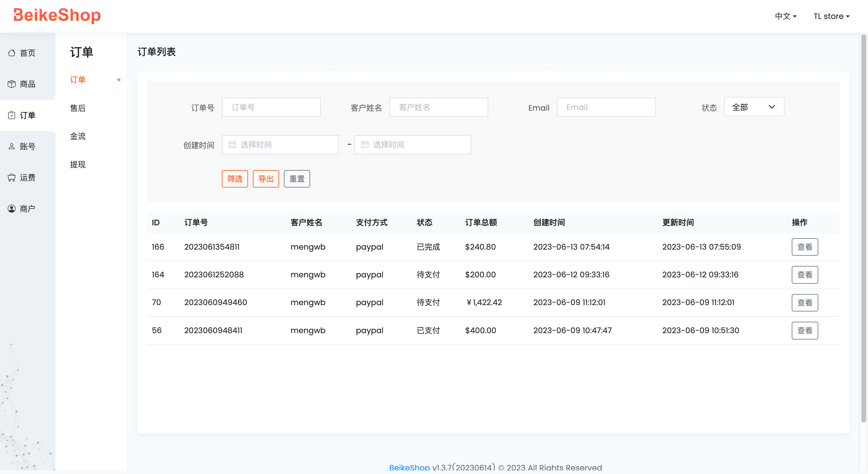Click the home icon in sidebar
Viewport: 868px width, 474px height.
11,53
